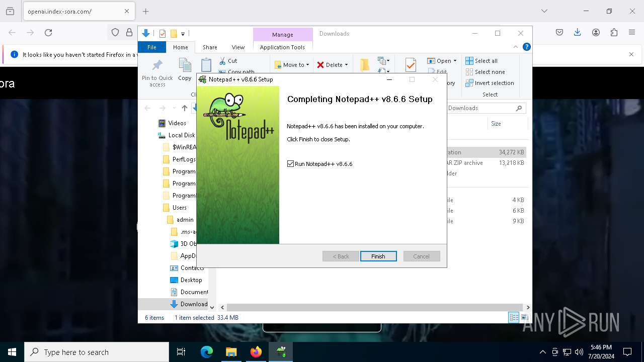Switch to large icons view in status bar
Image resolution: width=644 pixels, height=362 pixels.
(524, 317)
